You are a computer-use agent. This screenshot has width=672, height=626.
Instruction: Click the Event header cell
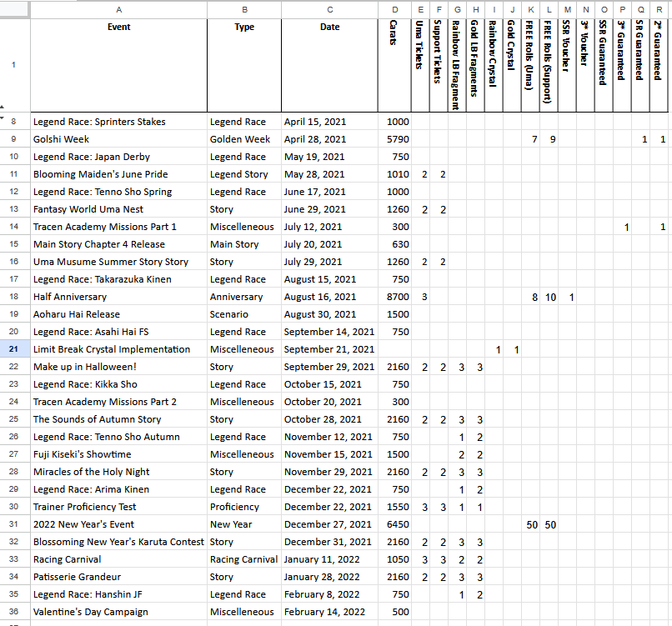point(118,66)
